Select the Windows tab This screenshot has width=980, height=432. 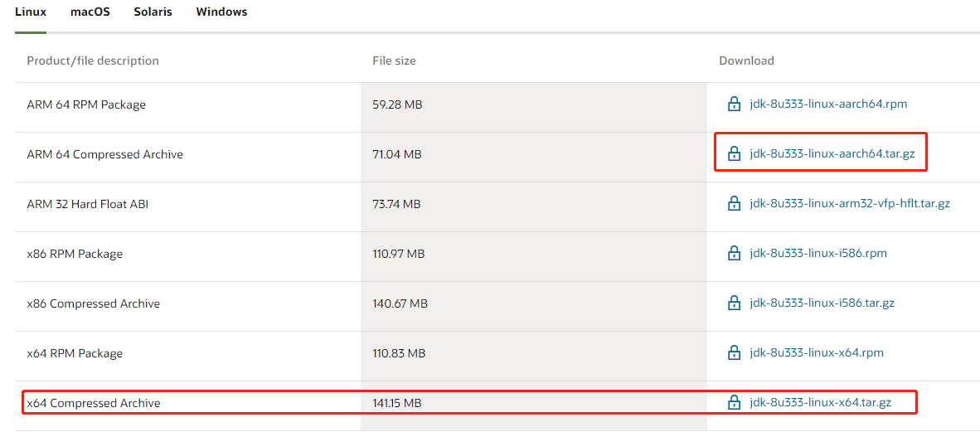(221, 12)
